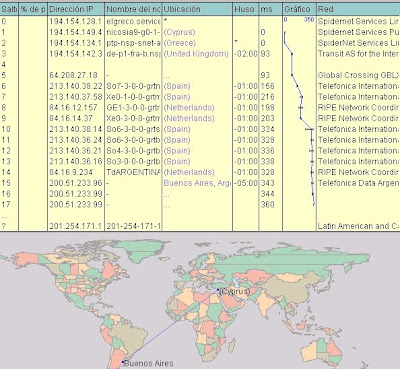Select the 360 ms value in hop 17

268,204
